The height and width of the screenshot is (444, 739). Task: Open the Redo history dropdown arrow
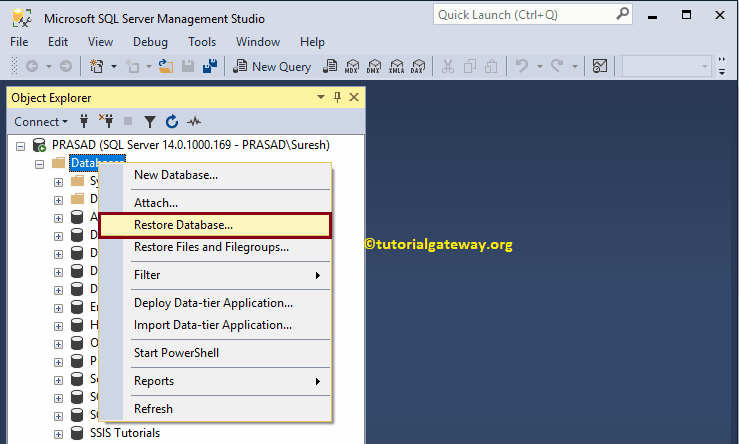point(575,66)
